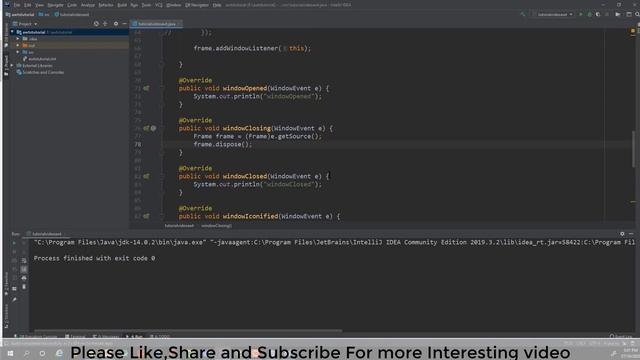Click the Build hammer icon

click(x=522, y=14)
